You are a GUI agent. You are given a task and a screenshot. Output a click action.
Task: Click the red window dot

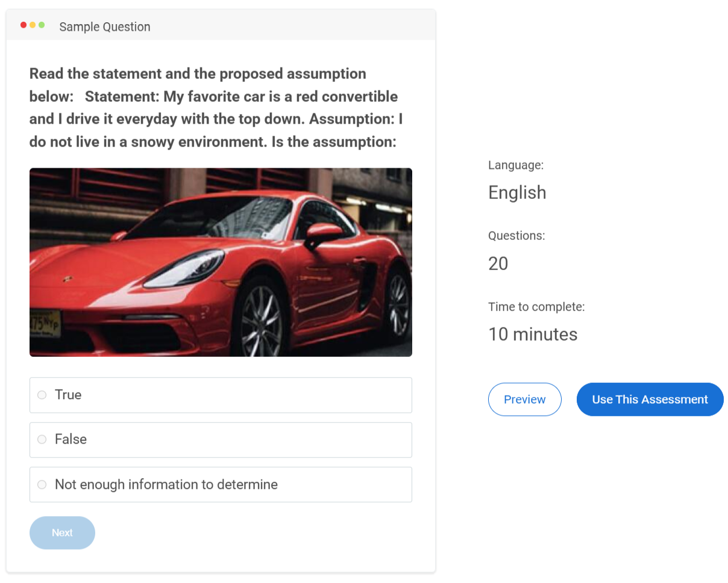pyautogui.click(x=24, y=25)
